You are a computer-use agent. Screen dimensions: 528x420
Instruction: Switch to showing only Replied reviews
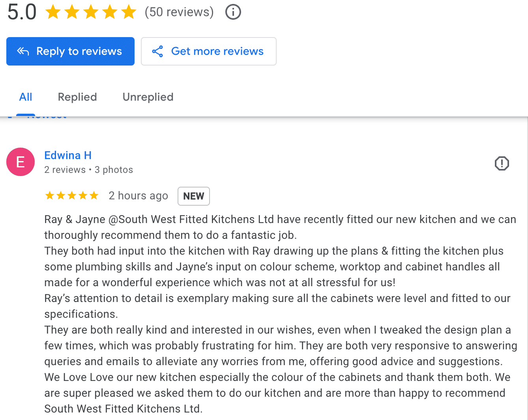click(x=77, y=97)
